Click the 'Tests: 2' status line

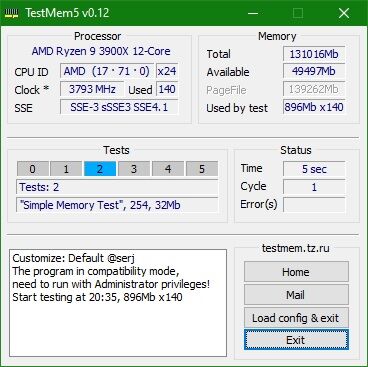[117, 187]
